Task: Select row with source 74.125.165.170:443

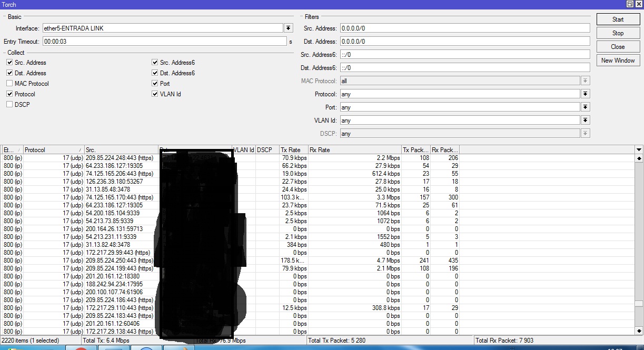Action: pyautogui.click(x=318, y=197)
